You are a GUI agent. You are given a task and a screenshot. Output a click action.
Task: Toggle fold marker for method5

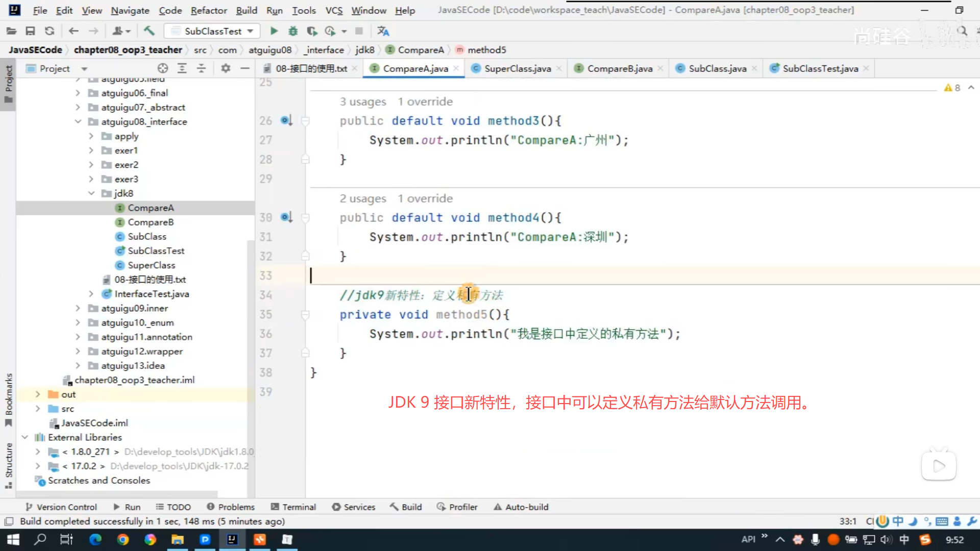point(305,315)
